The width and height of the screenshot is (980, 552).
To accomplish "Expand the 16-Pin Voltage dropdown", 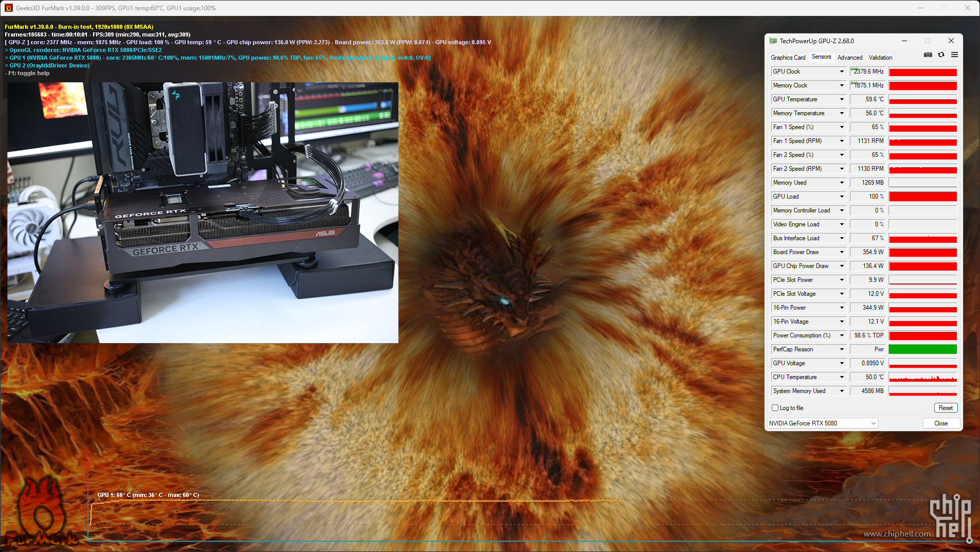I will tap(842, 322).
